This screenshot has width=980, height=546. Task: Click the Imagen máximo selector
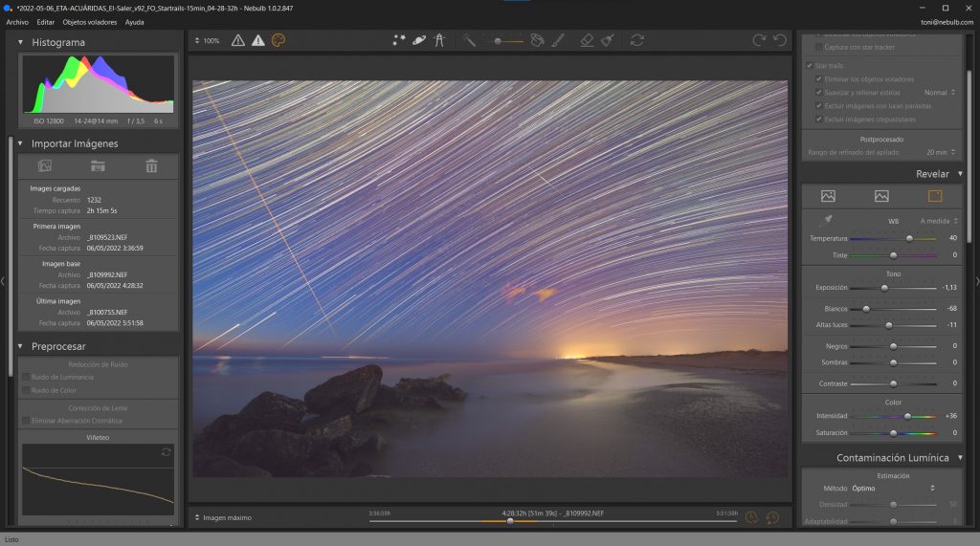pos(226,517)
